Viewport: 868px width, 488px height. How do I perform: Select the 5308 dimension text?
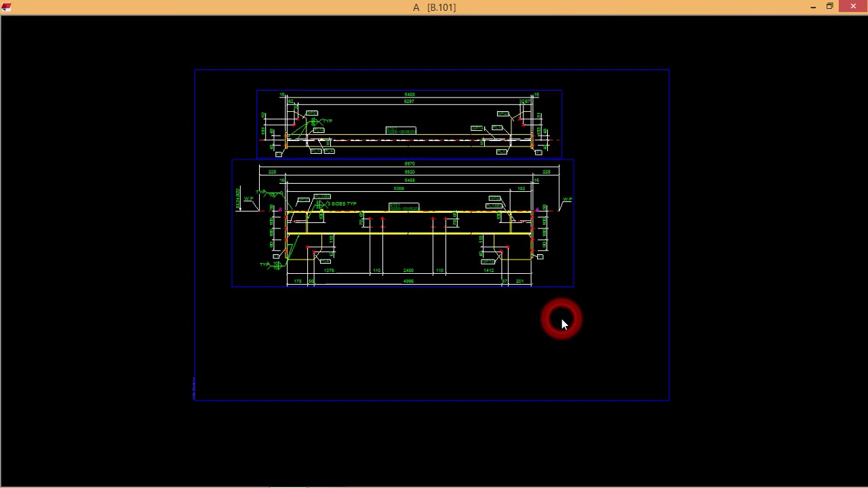tap(399, 188)
